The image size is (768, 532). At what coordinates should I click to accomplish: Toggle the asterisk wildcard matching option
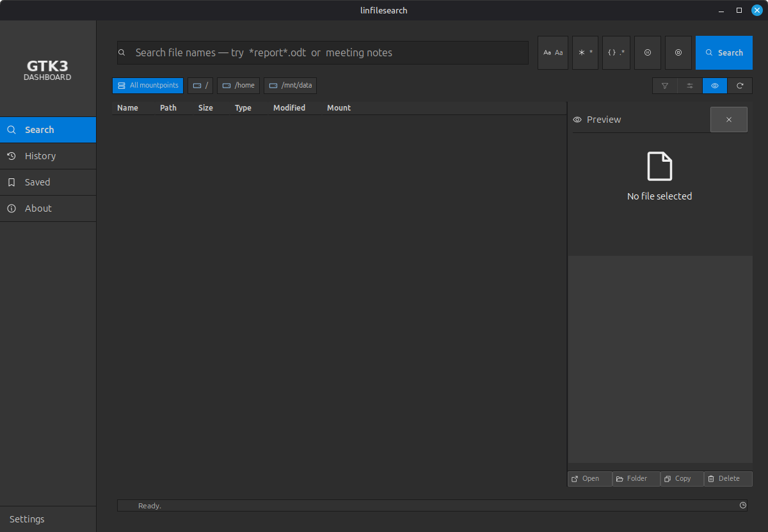586,52
